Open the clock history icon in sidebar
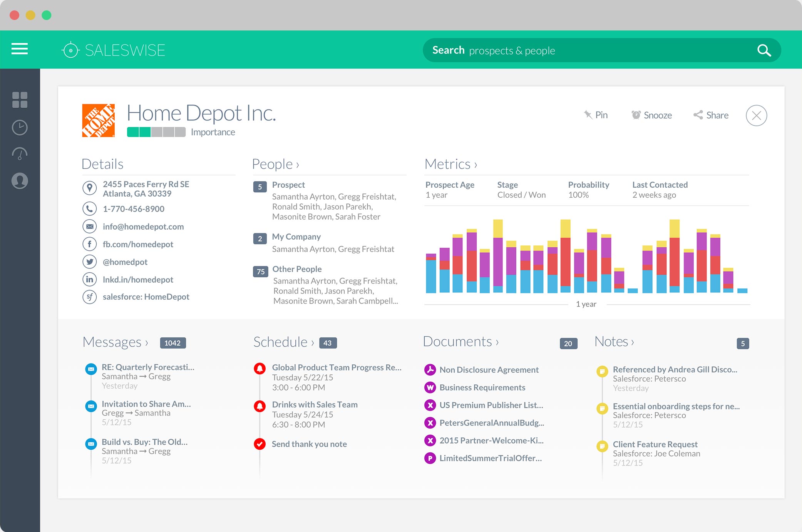Viewport: 802px width, 532px height. (x=20, y=127)
